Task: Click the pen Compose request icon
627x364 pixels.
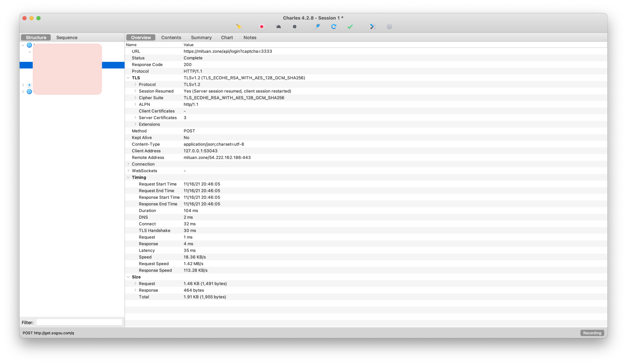Action: tap(317, 27)
